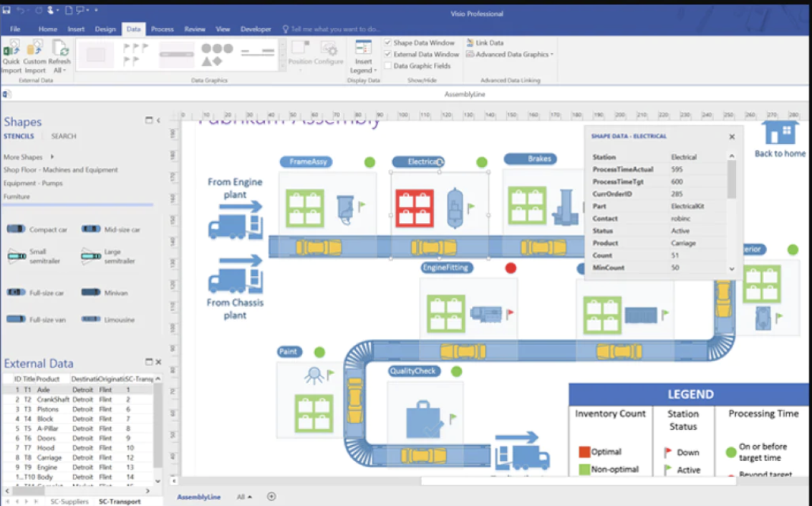The width and height of the screenshot is (812, 506).
Task: Open the SC-Suppliers data tab
Action: (x=69, y=501)
